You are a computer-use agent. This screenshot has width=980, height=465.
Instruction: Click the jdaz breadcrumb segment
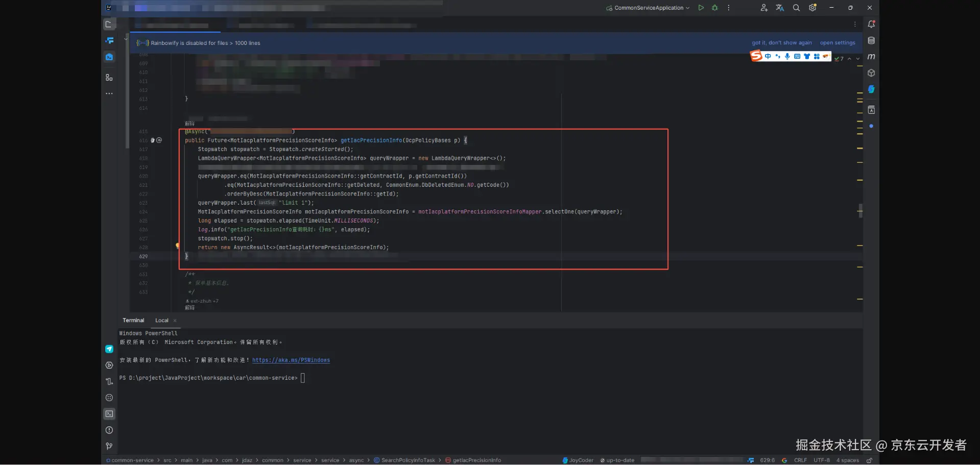[247, 460]
